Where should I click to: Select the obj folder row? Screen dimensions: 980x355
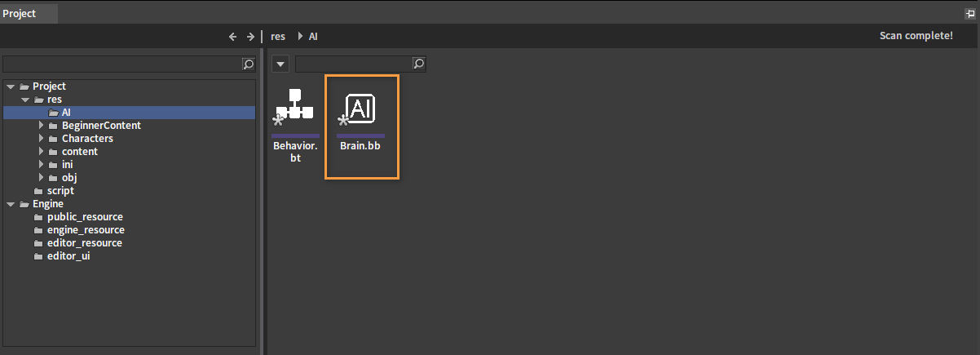[x=130, y=178]
